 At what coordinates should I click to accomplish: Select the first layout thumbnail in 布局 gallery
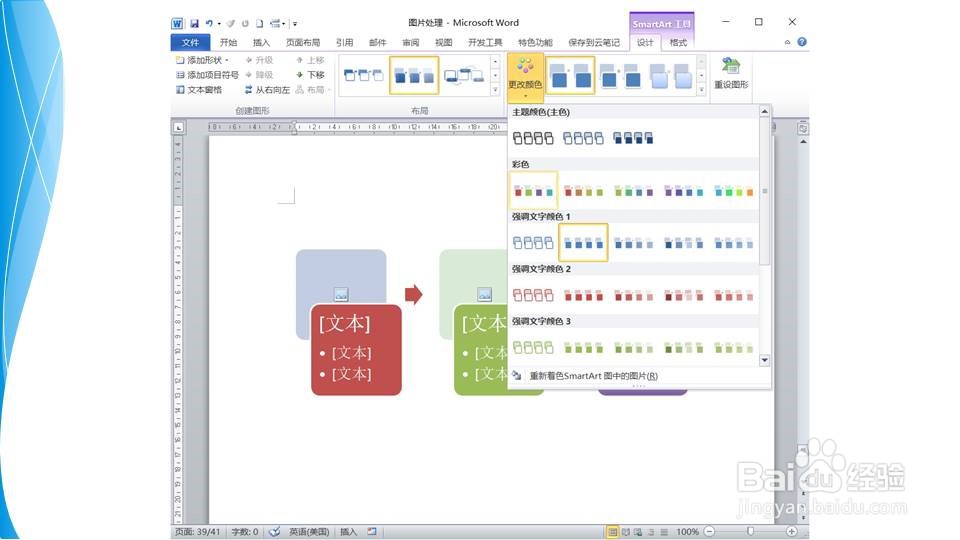coord(364,76)
